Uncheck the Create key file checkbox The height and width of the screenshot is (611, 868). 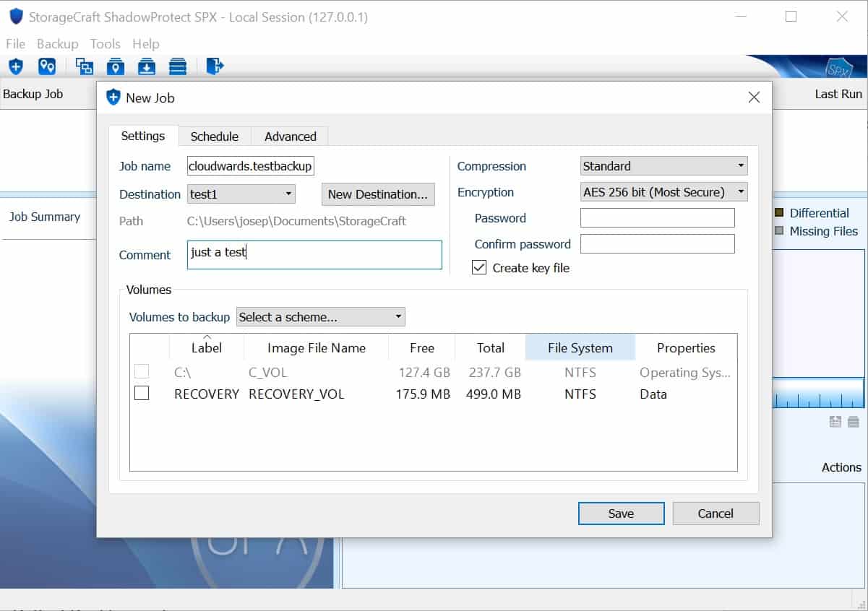[479, 268]
